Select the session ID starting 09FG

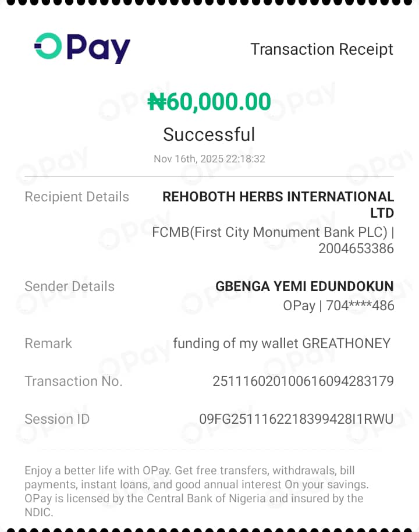tap(296, 419)
